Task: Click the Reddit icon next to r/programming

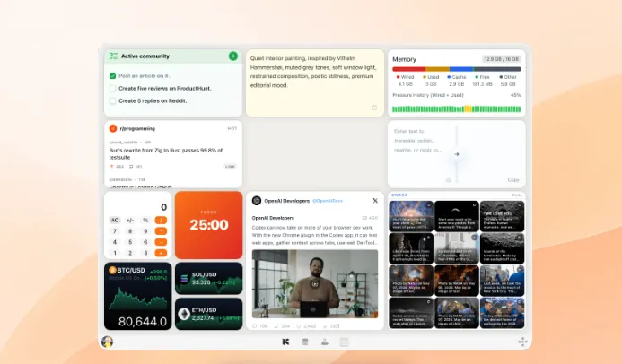Action: pyautogui.click(x=113, y=128)
